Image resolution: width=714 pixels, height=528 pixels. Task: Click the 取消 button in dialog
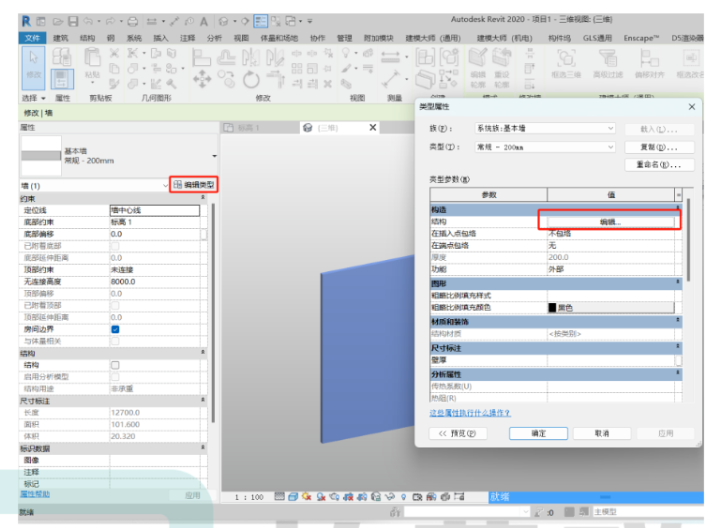click(x=602, y=433)
